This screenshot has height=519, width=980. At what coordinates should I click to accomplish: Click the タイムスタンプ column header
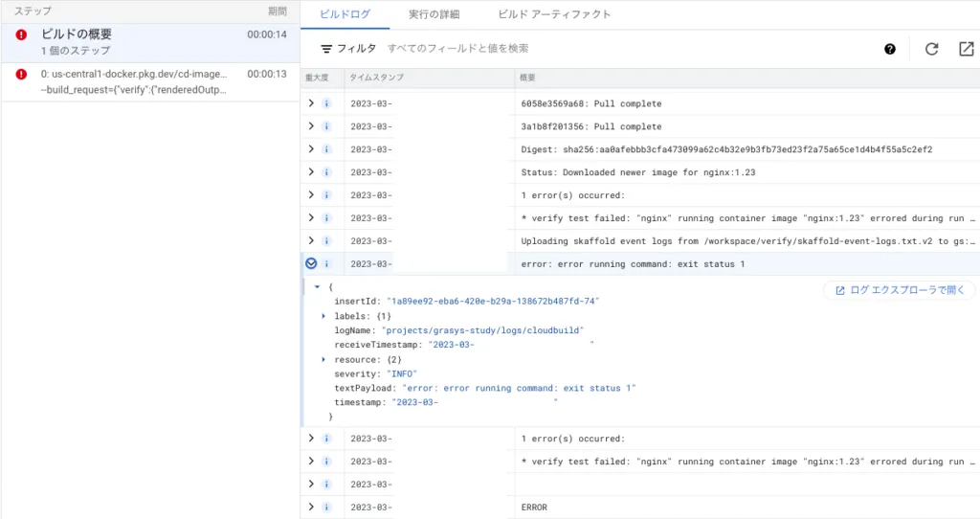click(376, 78)
